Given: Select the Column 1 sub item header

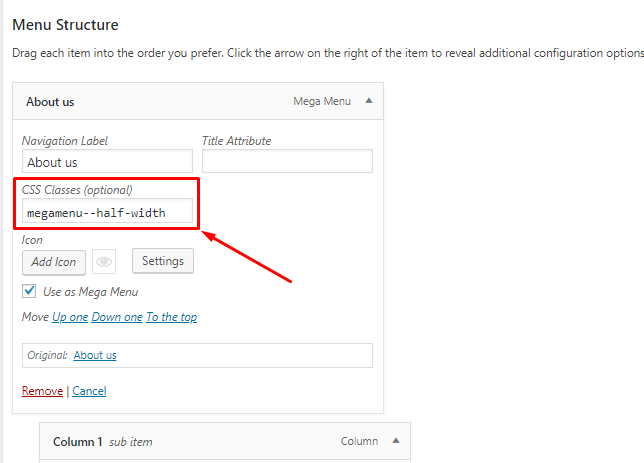Looking at the screenshot, I should click(225, 441).
